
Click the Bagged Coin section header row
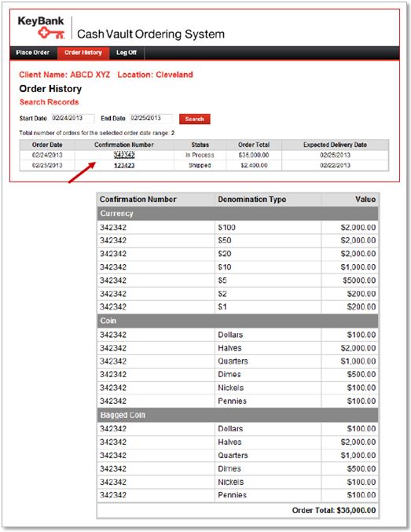pos(237,415)
